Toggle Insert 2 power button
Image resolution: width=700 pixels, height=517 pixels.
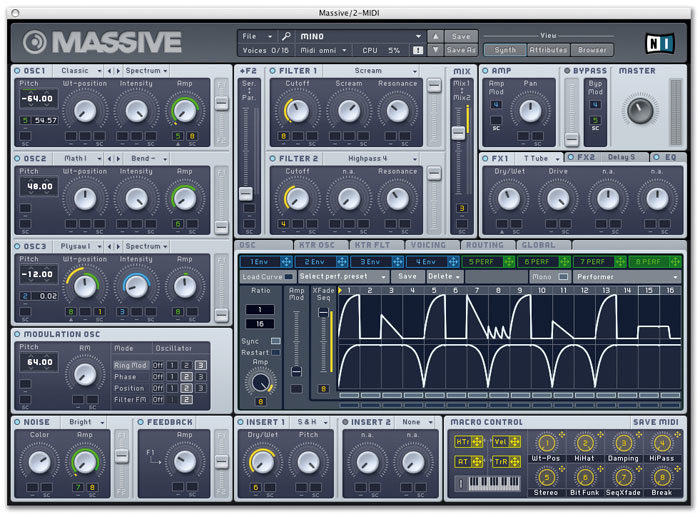point(345,422)
